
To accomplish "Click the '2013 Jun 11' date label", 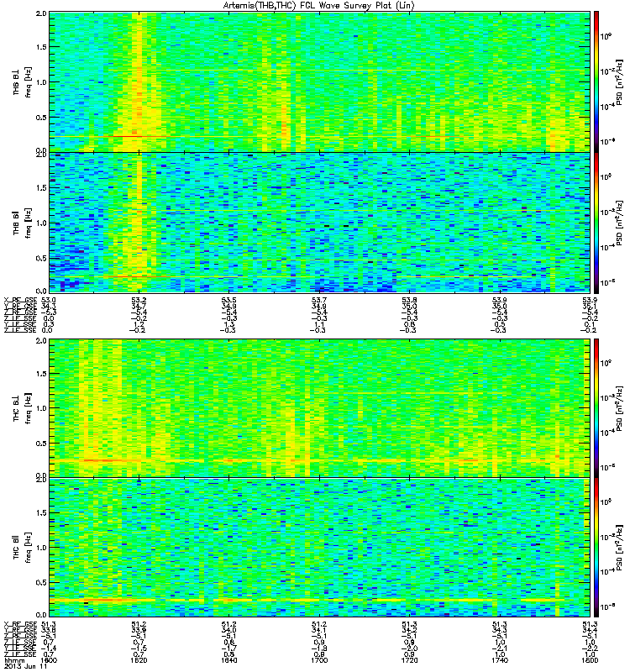I will tap(24, 666).
